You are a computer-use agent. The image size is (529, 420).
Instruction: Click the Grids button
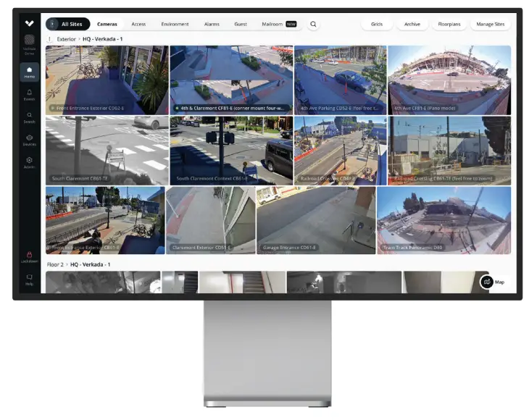(x=377, y=25)
